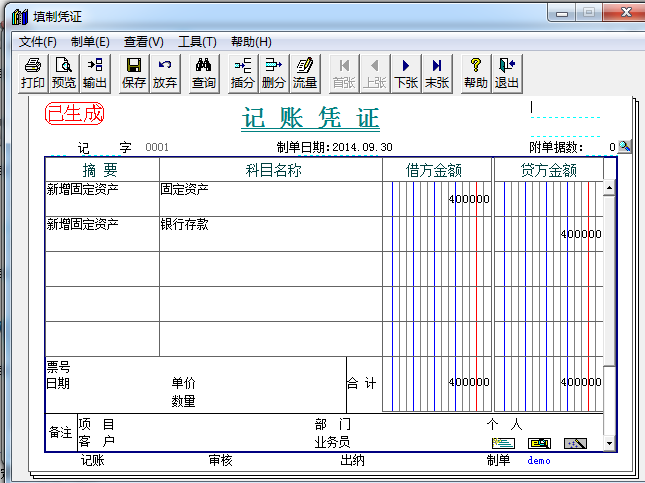Image resolution: width=645 pixels, height=483 pixels.
Task: Click the 科目名称 column header
Action: [x=271, y=170]
